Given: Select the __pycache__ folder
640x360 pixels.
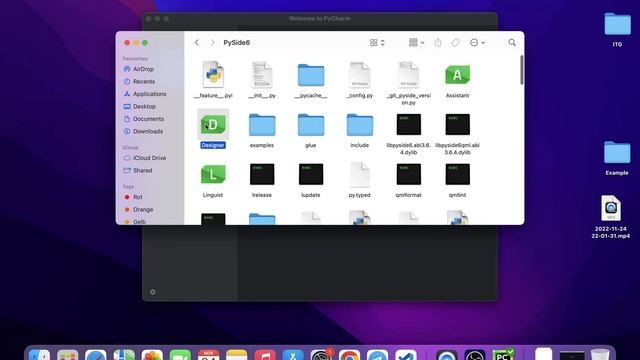Looking at the screenshot, I should coord(311,75).
